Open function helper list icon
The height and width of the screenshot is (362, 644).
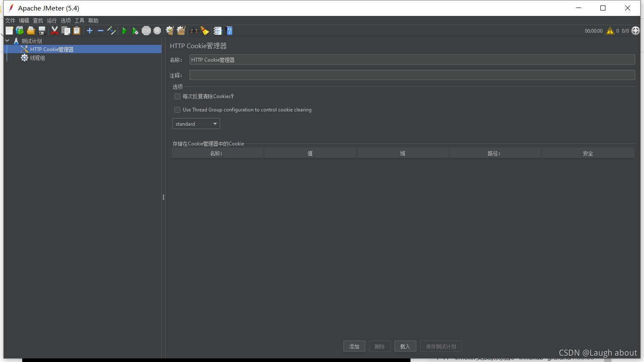click(x=217, y=31)
